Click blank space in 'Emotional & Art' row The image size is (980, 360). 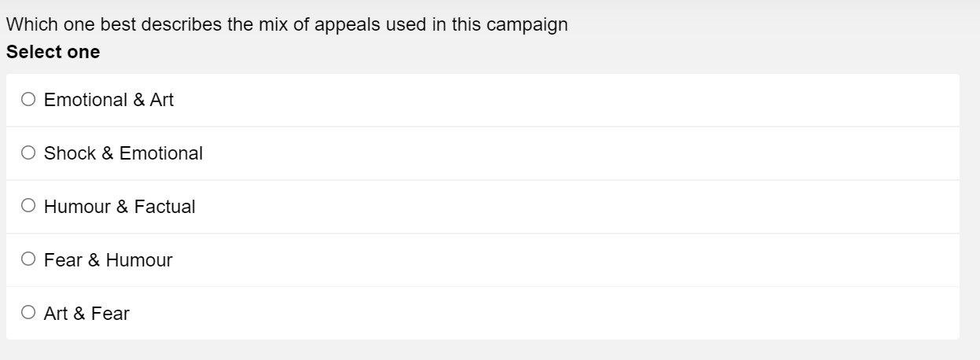551,100
